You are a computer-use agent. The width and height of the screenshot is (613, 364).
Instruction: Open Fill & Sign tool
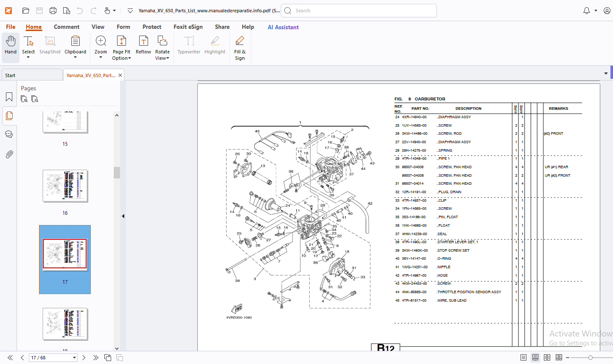(x=240, y=47)
